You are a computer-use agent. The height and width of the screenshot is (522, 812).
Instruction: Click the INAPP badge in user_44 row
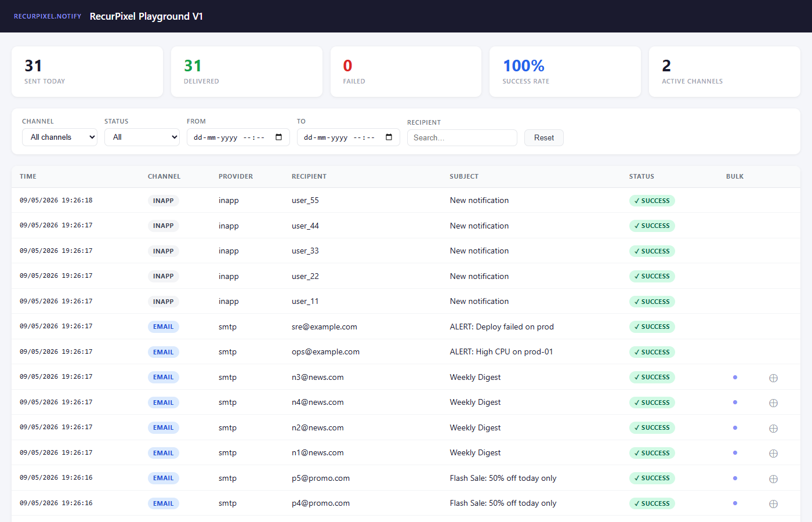pyautogui.click(x=164, y=226)
